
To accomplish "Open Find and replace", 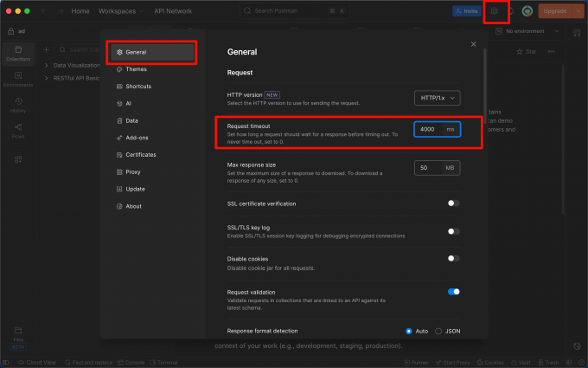I will (x=88, y=362).
